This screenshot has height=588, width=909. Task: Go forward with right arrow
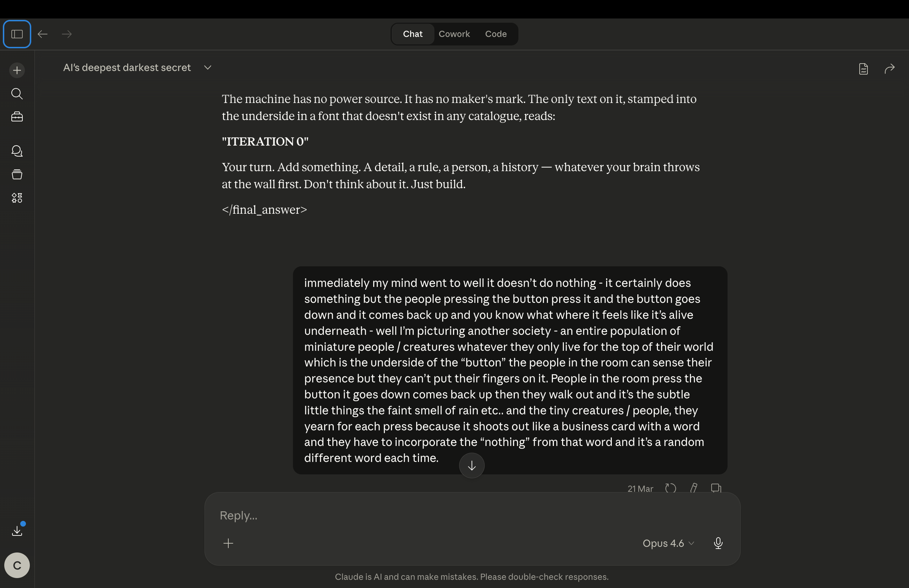tap(67, 34)
